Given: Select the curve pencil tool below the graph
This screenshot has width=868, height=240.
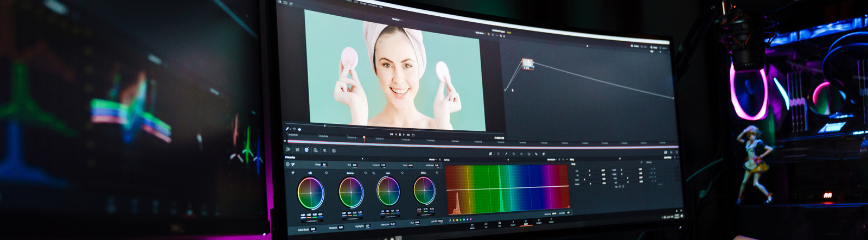Looking at the screenshot, I should (450, 220).
